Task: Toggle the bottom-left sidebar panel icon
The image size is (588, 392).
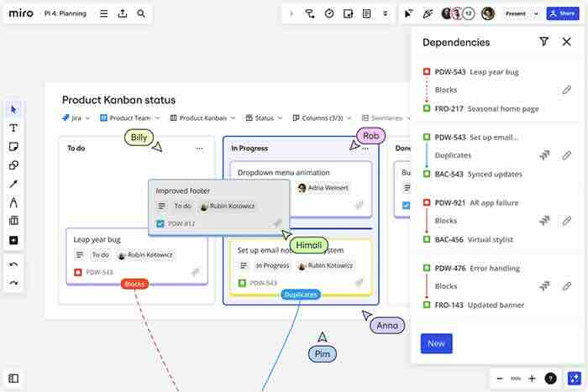Action: [13, 379]
